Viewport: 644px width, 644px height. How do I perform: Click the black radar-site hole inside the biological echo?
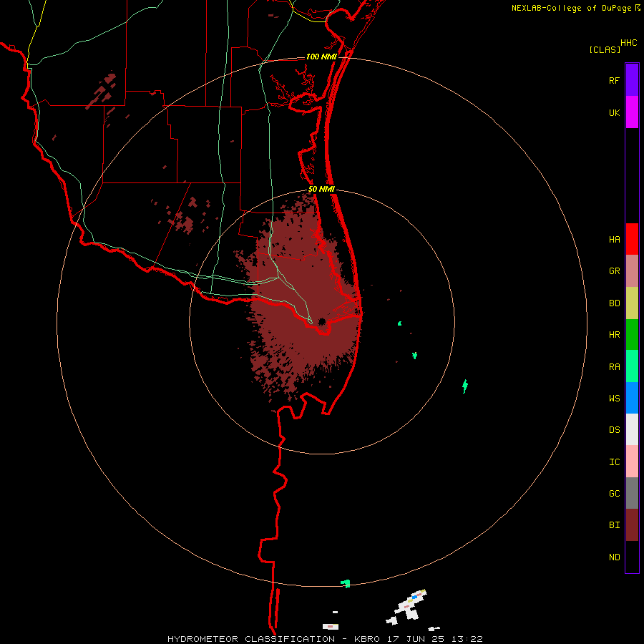pyautogui.click(x=321, y=321)
